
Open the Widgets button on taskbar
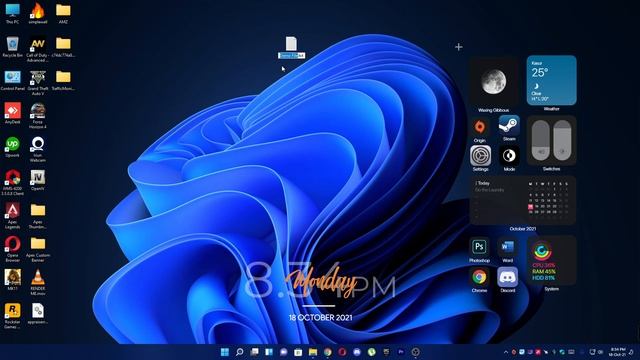(x=269, y=352)
